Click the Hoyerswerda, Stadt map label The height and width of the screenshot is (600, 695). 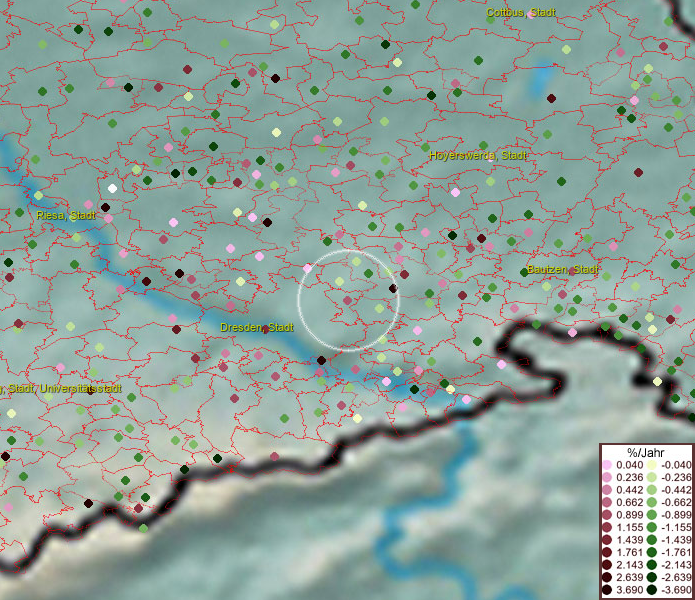(478, 156)
